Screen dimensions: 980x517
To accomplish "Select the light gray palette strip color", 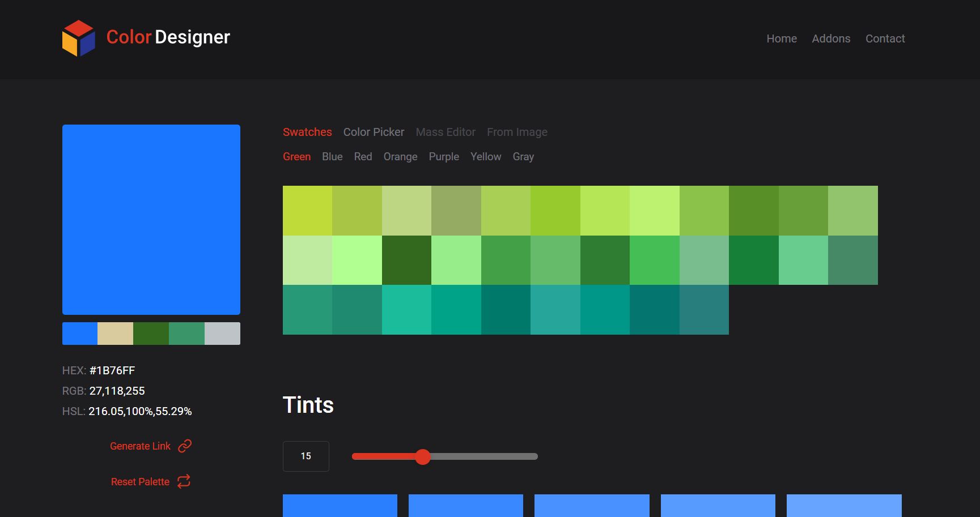I will tap(222, 334).
